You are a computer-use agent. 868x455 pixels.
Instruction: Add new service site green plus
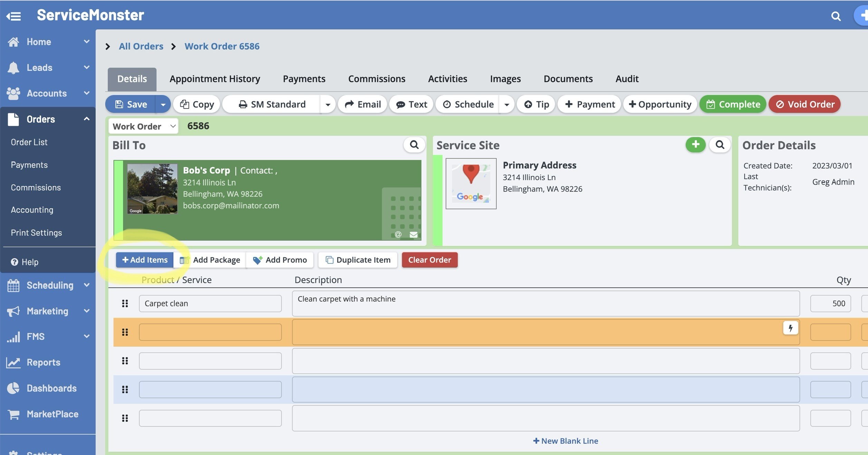click(695, 145)
